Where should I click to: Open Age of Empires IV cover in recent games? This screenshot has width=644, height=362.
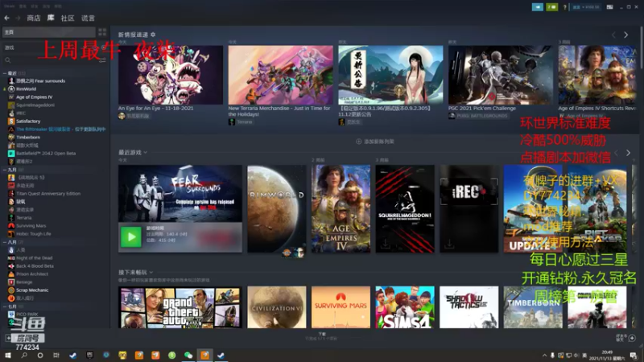pyautogui.click(x=341, y=208)
